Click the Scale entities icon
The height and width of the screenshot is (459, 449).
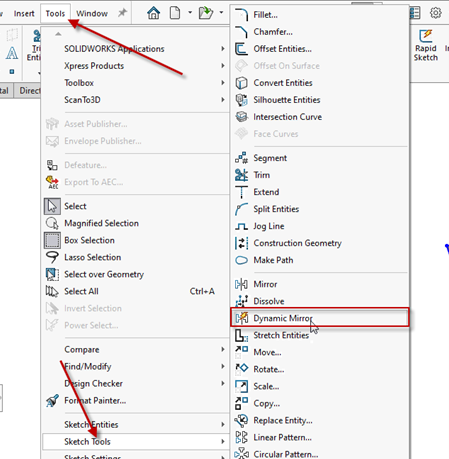[241, 386]
